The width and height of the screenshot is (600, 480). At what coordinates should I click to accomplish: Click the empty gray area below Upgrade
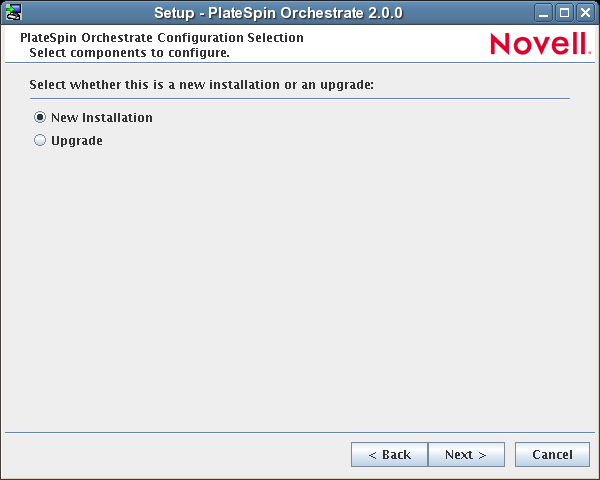300,287
